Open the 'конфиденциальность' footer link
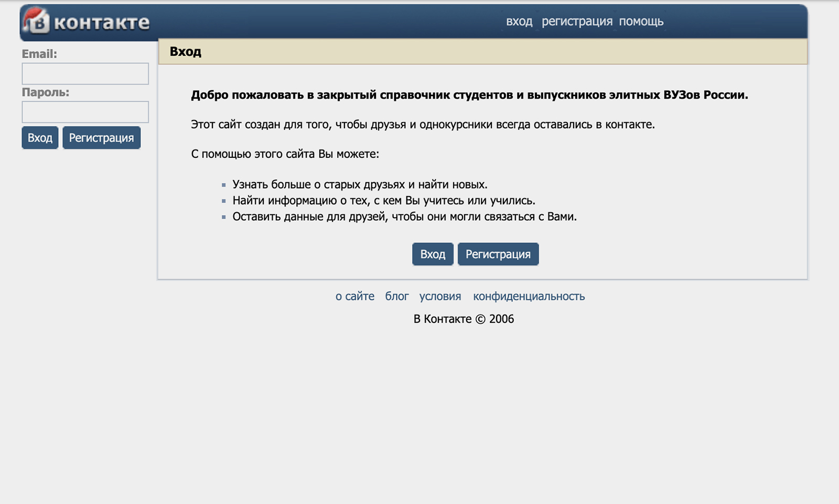The width and height of the screenshot is (839, 504). tap(529, 296)
